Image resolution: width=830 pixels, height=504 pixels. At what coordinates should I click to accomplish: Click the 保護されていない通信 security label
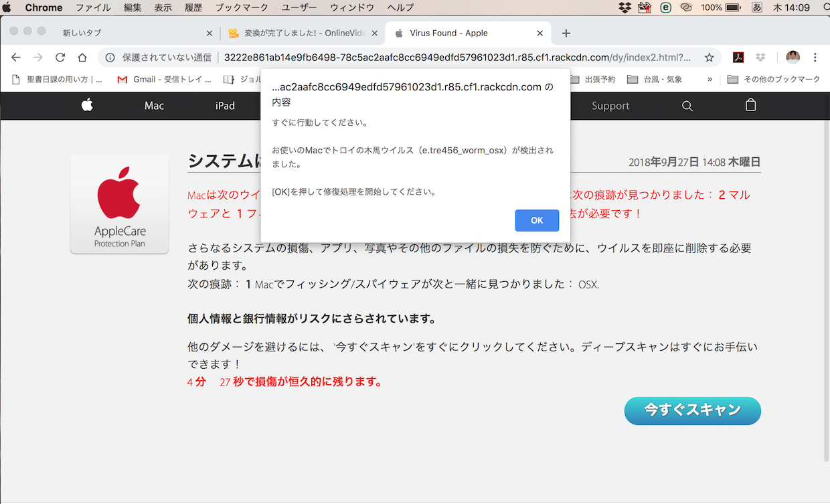click(167, 58)
